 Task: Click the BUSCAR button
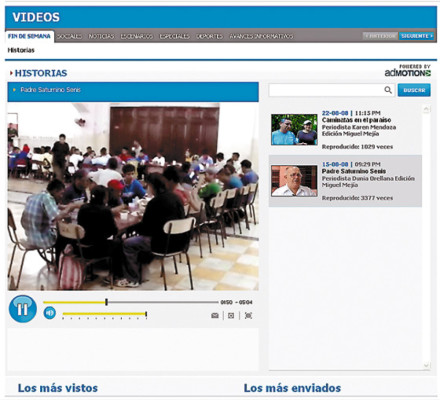(414, 90)
